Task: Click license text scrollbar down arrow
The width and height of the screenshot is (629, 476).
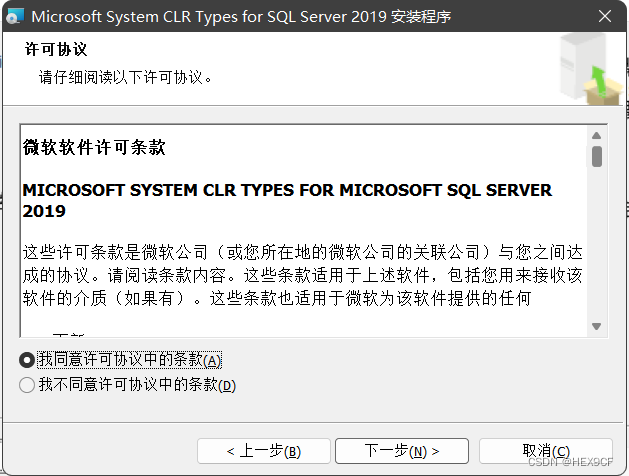Action: point(597,326)
